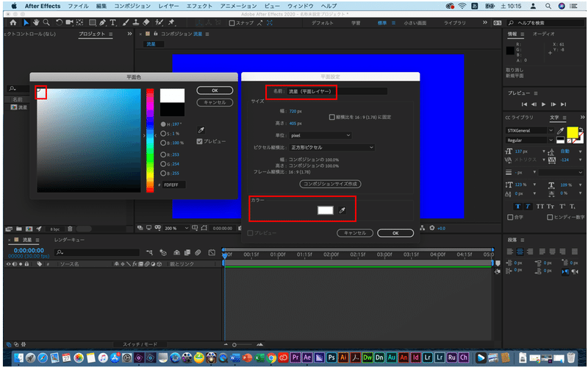Click the new folder icon in Project panel
588x367 pixels.
(19, 229)
